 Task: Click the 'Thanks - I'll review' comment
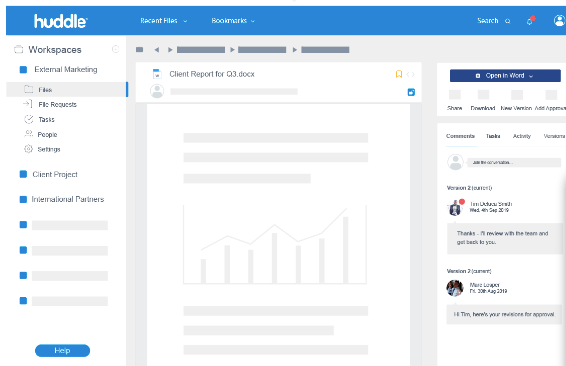[505, 238]
